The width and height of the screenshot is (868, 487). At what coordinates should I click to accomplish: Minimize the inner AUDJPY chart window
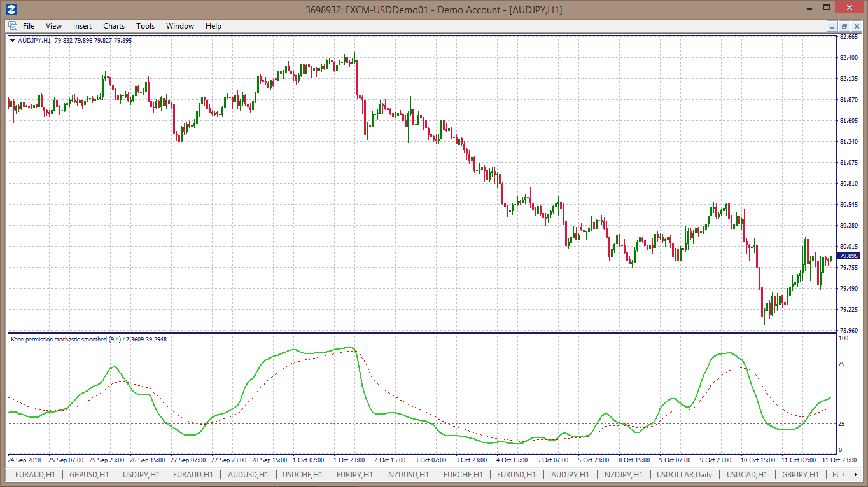[x=832, y=26]
